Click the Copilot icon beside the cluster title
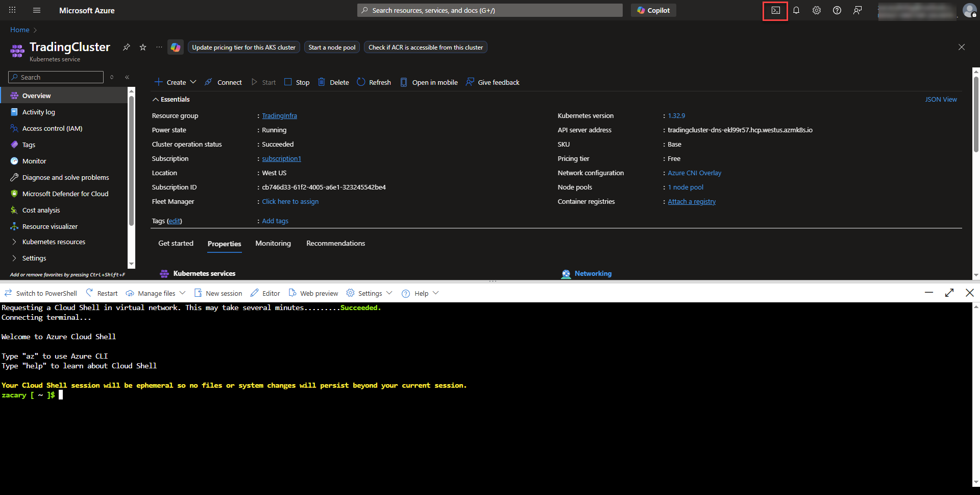980x495 pixels. click(176, 48)
